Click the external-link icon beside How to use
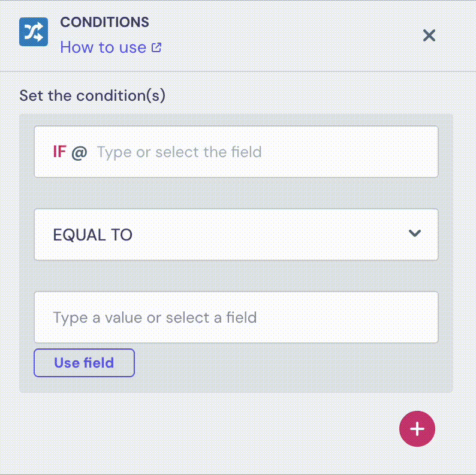 156,47
